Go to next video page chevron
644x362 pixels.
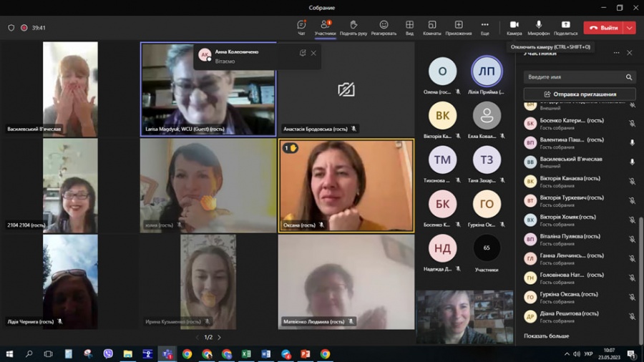[220, 338]
